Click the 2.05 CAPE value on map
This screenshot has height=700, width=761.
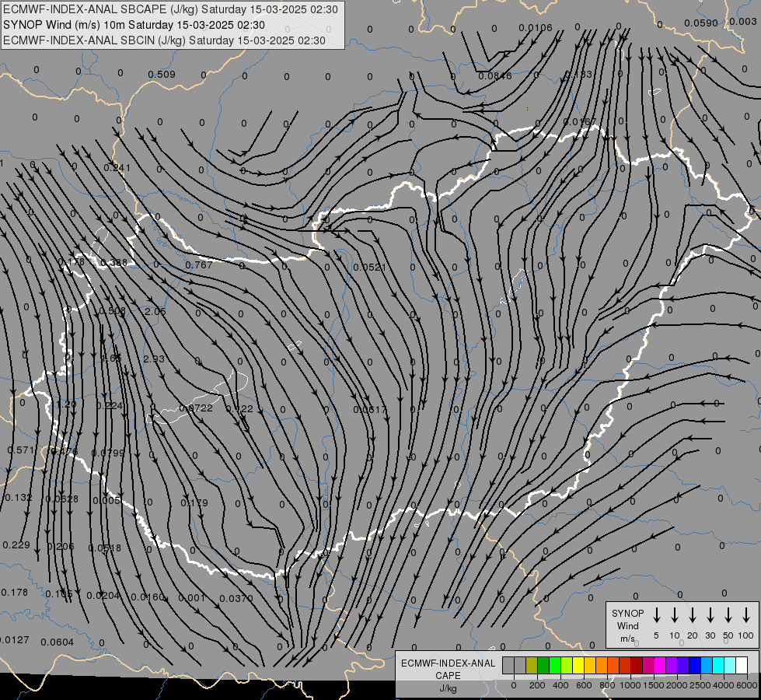pyautogui.click(x=155, y=311)
